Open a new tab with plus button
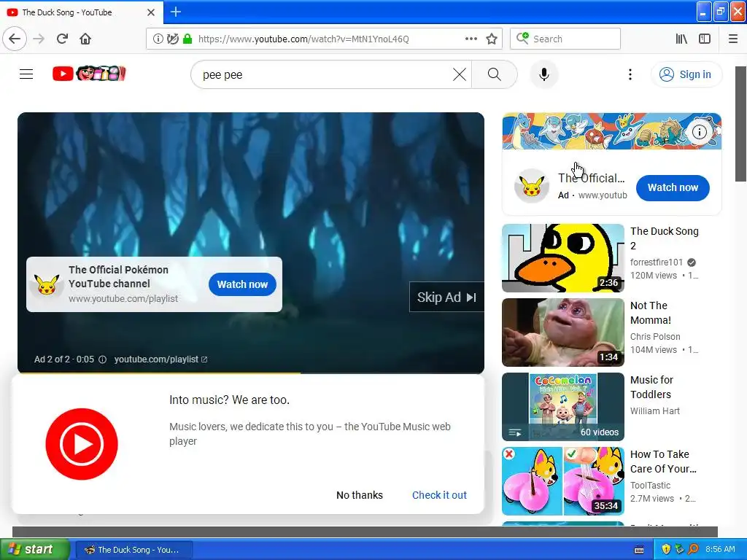747x560 pixels. 176,12
